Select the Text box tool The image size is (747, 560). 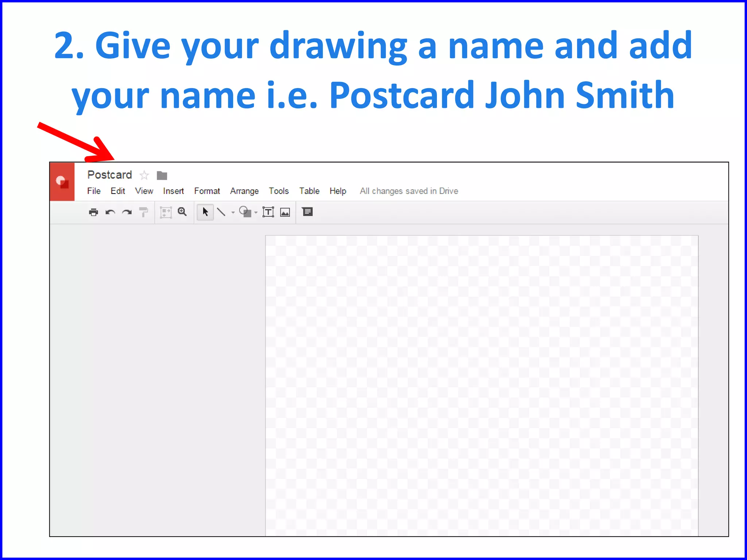[268, 212]
